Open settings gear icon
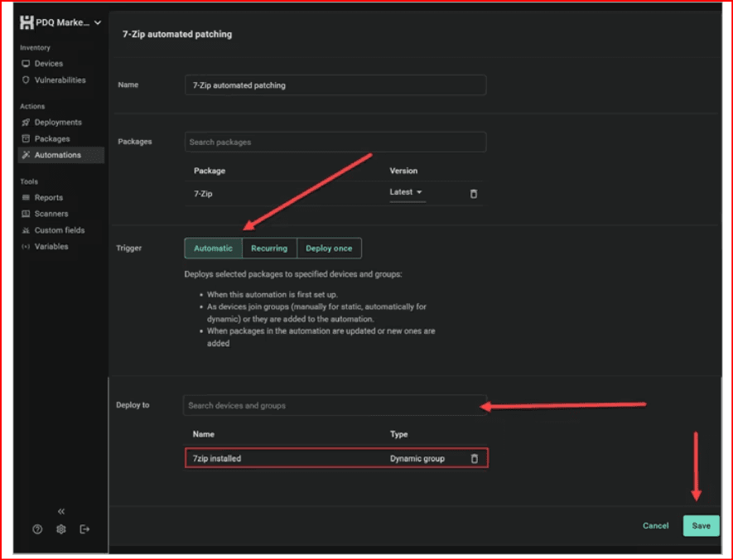Viewport: 733px width, 560px height. tap(60, 529)
